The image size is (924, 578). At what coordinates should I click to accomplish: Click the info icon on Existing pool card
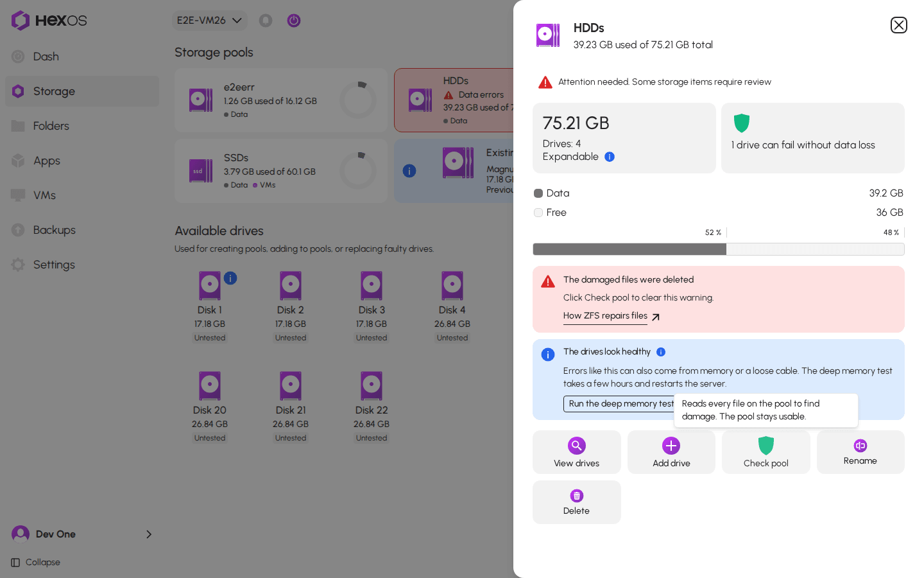409,171
